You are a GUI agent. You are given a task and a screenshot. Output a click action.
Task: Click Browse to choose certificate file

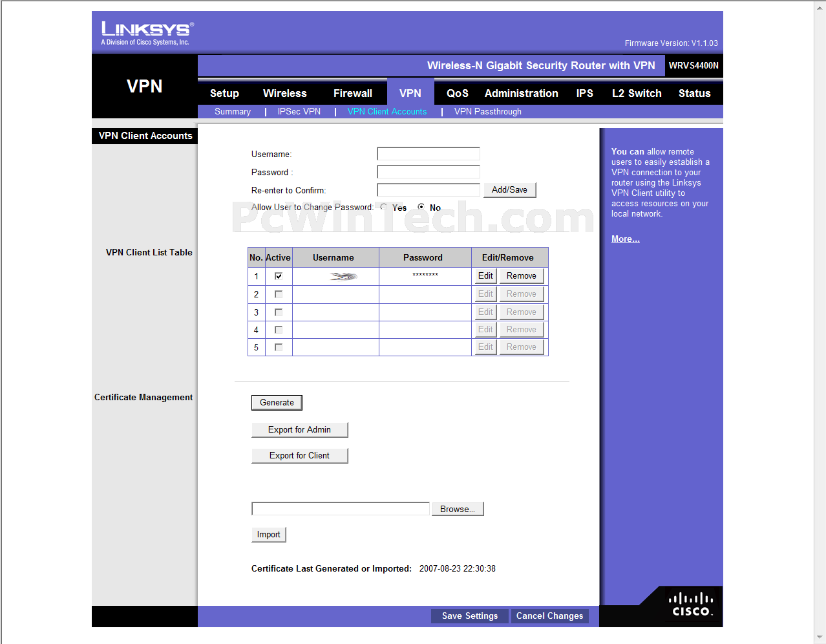458,509
